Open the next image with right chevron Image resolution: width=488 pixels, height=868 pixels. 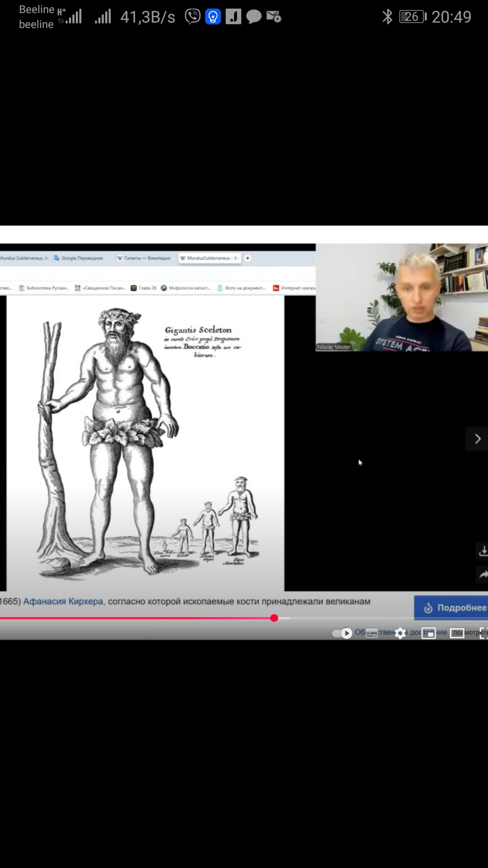pos(478,439)
